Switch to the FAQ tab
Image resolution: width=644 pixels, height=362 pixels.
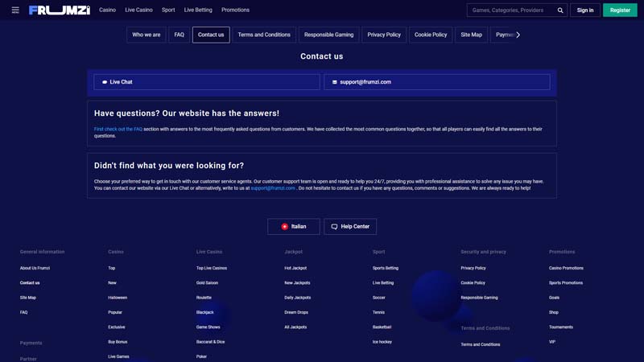coord(179,35)
